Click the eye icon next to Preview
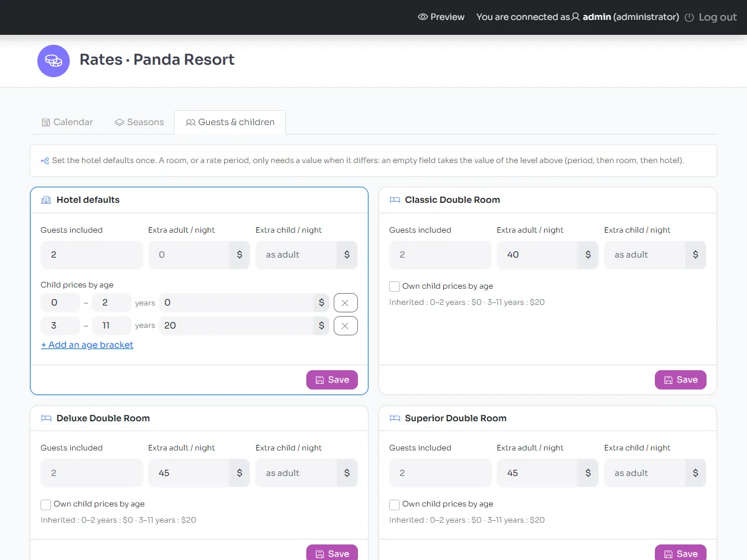The image size is (747, 560). coord(423,17)
